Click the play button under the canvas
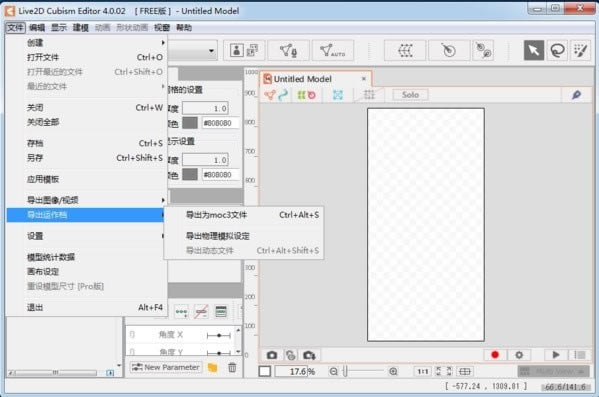This screenshot has width=599, height=397. coord(556,355)
